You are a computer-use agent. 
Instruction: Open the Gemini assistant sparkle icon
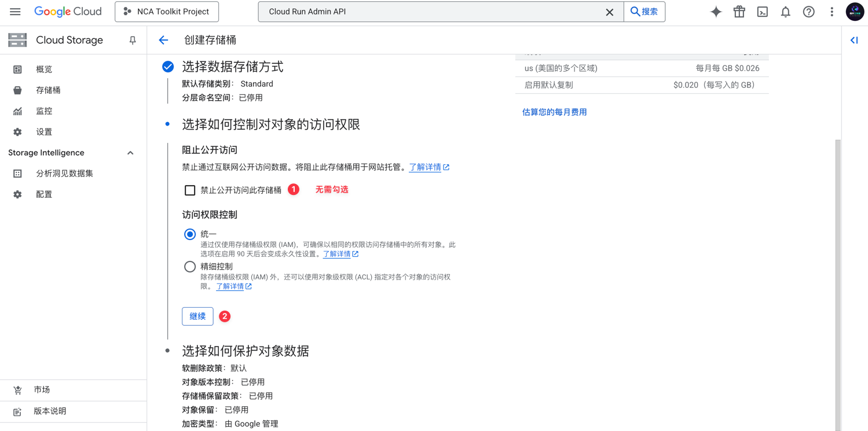pyautogui.click(x=716, y=12)
